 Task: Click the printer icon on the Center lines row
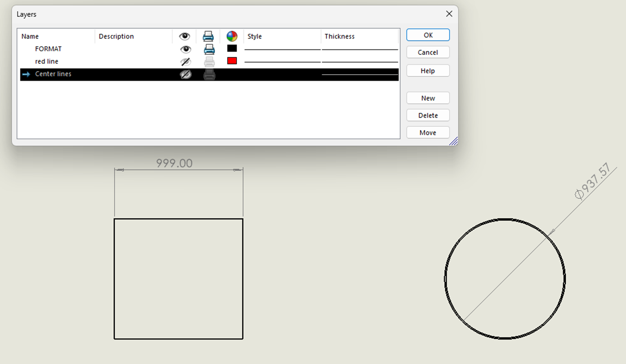click(209, 74)
